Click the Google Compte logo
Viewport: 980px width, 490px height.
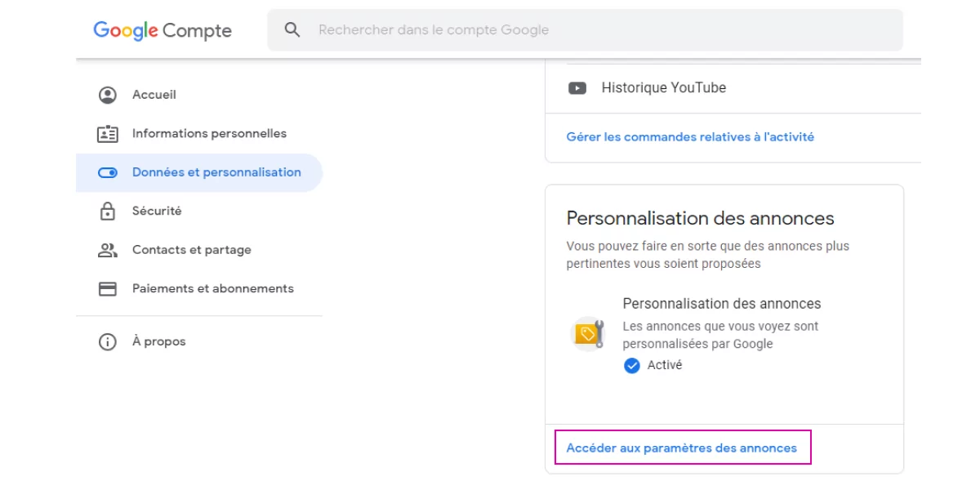163,31
